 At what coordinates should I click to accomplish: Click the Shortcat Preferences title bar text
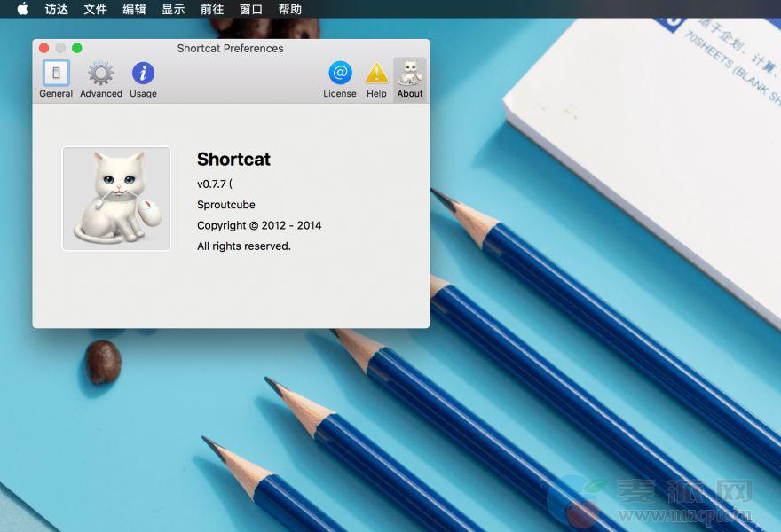(x=230, y=48)
